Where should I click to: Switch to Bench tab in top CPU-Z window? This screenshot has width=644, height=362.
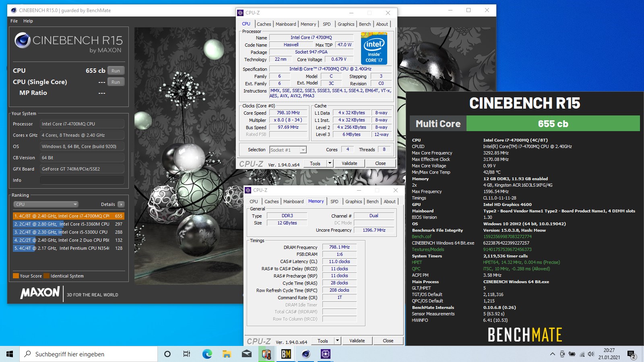365,24
